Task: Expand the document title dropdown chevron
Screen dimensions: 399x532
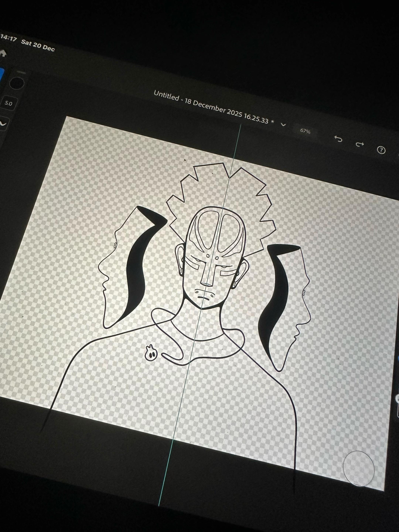Action: pos(284,125)
